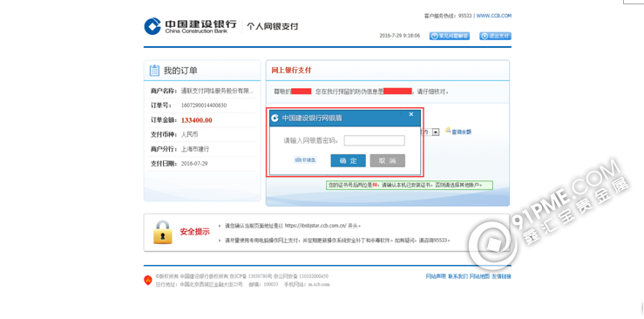Open the 软键盘 soft keyboard
The width and height of the screenshot is (644, 319).
point(305,160)
